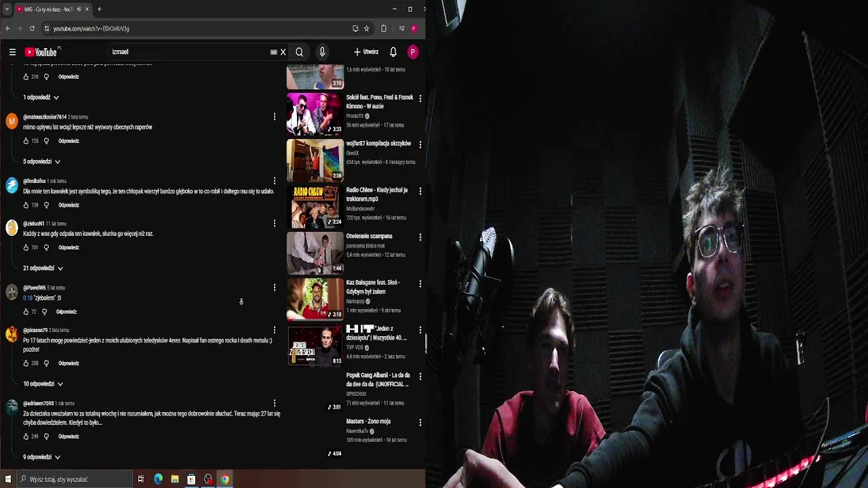
Task: Open Chrome extensions puzzle icon
Action: (384, 28)
